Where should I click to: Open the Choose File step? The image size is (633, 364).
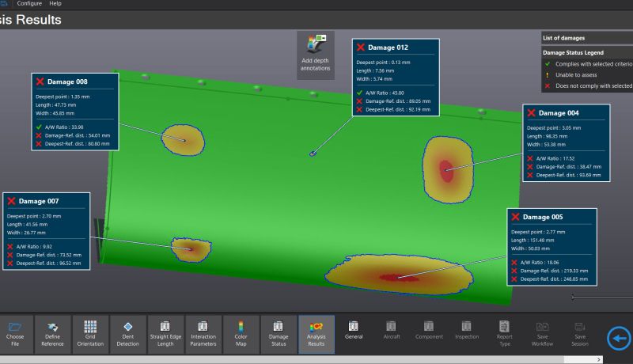(16, 334)
